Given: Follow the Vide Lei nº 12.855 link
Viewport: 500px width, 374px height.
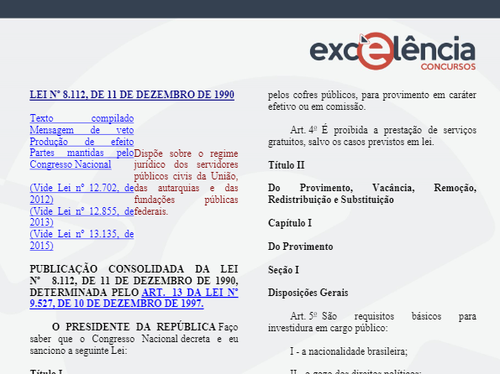Looking at the screenshot, I should 82,217.
